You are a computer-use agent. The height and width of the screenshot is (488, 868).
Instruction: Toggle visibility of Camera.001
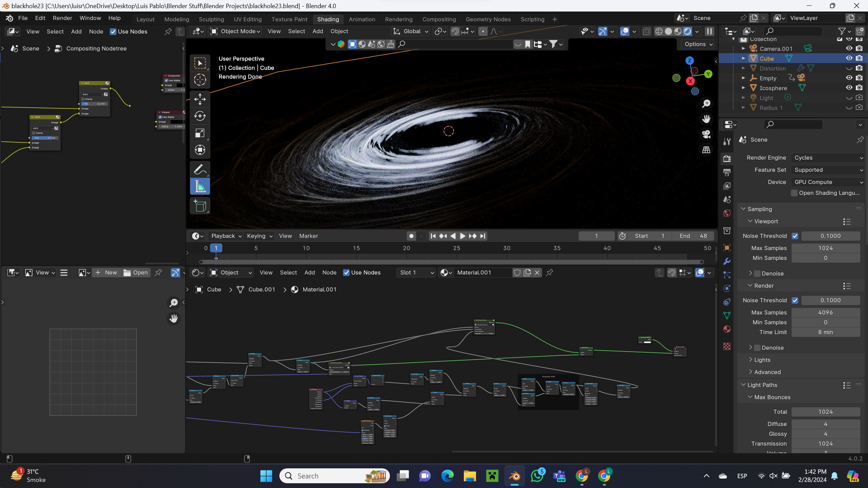tap(849, 48)
